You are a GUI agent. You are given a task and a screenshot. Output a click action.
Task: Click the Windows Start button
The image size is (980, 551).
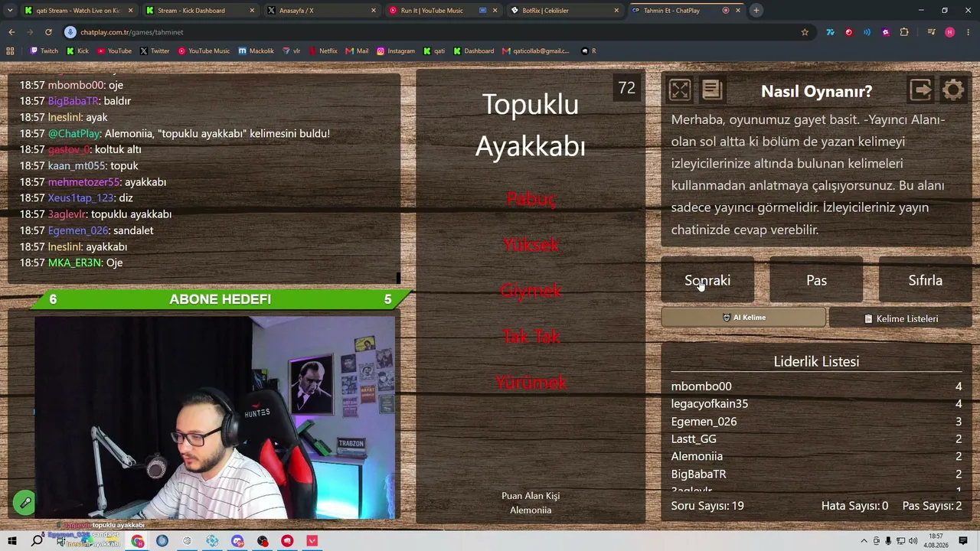11,541
